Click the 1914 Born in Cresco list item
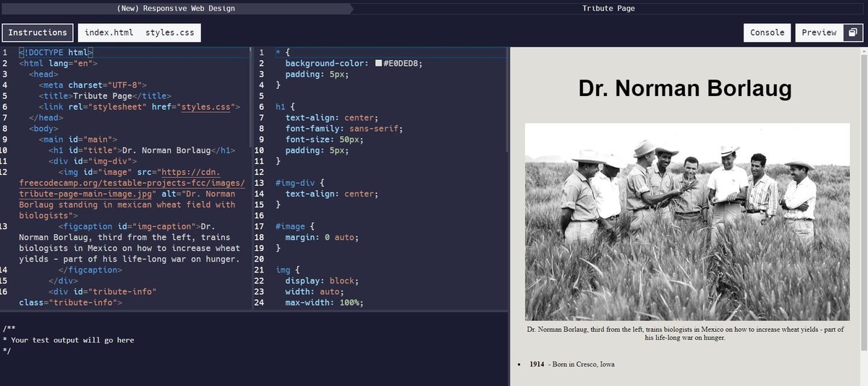 [x=571, y=364]
